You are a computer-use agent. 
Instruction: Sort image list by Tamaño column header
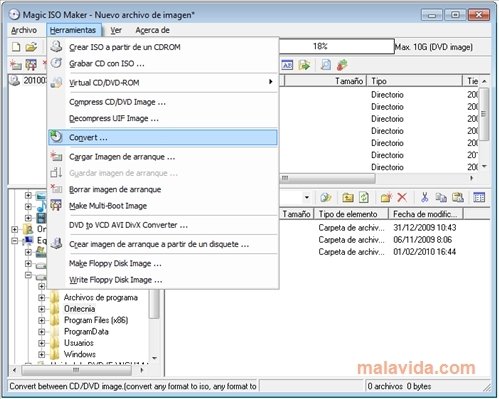pos(325,81)
